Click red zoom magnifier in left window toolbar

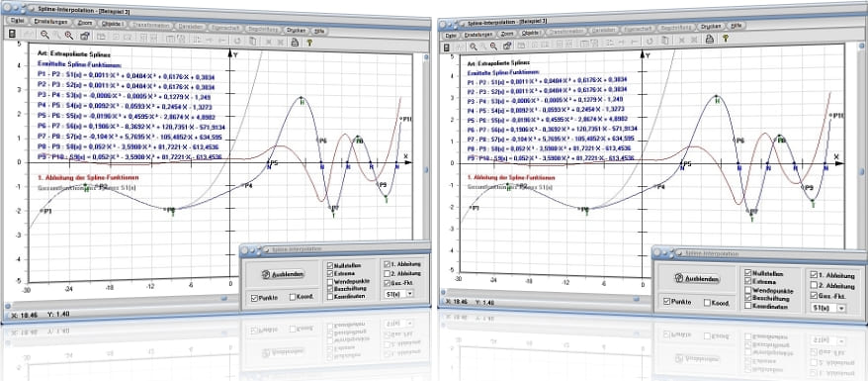69,36
